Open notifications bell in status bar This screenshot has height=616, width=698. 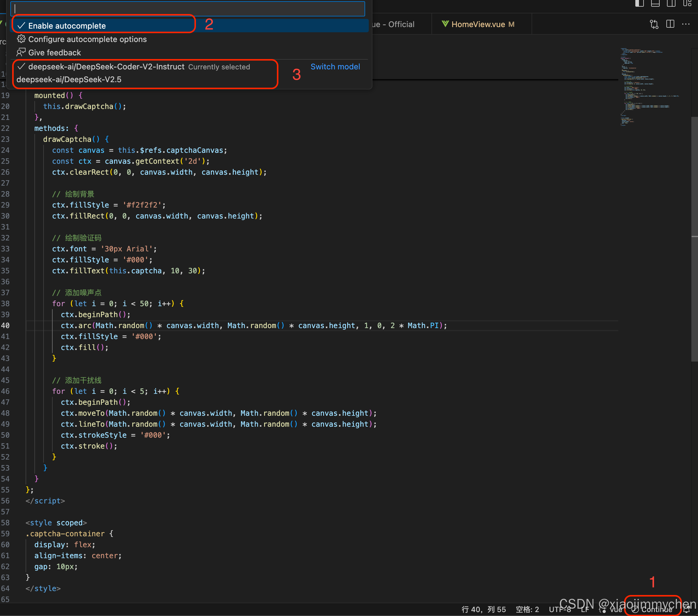coord(687,610)
